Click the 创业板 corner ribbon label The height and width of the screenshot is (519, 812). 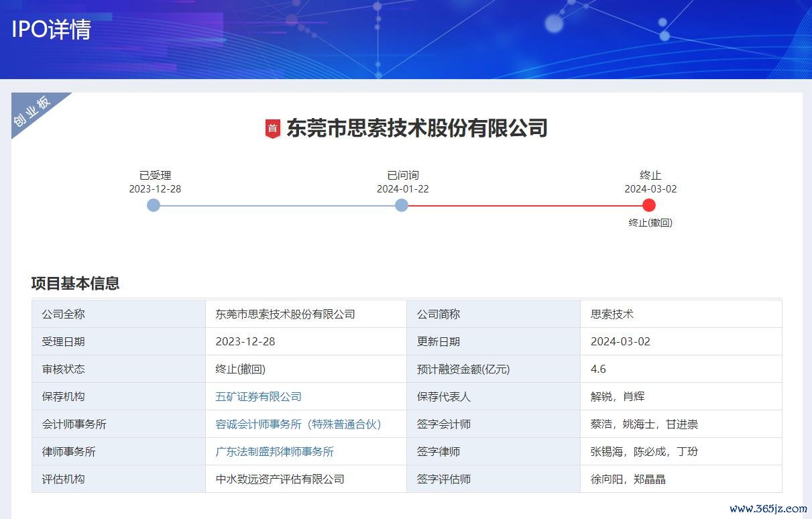33,111
